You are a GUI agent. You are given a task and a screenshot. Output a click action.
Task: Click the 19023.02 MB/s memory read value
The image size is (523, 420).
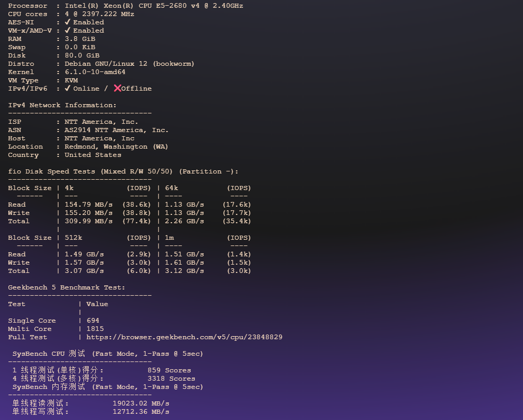[x=140, y=403]
